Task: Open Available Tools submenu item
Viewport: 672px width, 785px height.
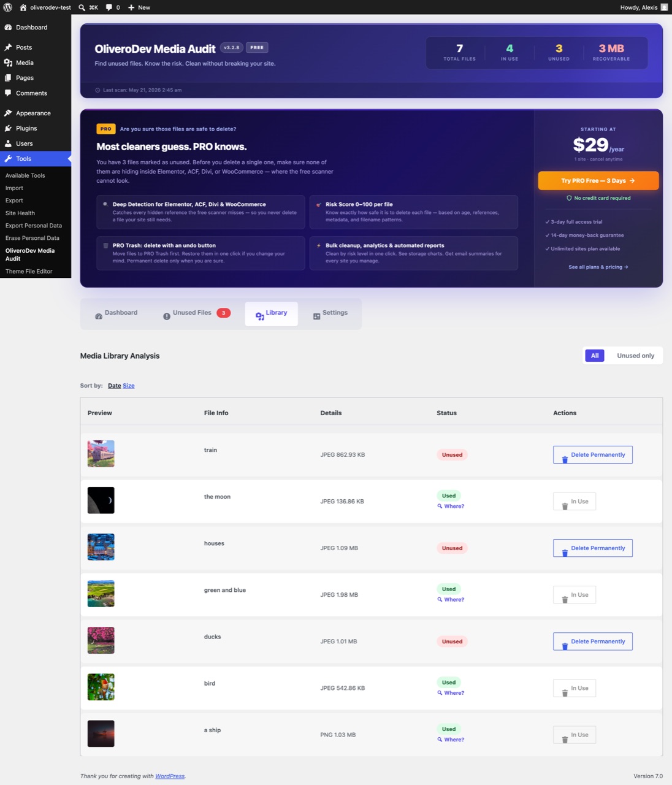Action: pyautogui.click(x=25, y=175)
